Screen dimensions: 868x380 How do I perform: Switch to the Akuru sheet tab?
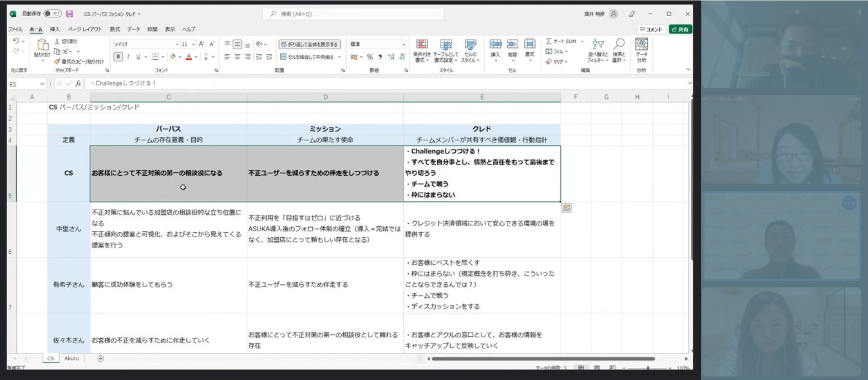coord(71,358)
